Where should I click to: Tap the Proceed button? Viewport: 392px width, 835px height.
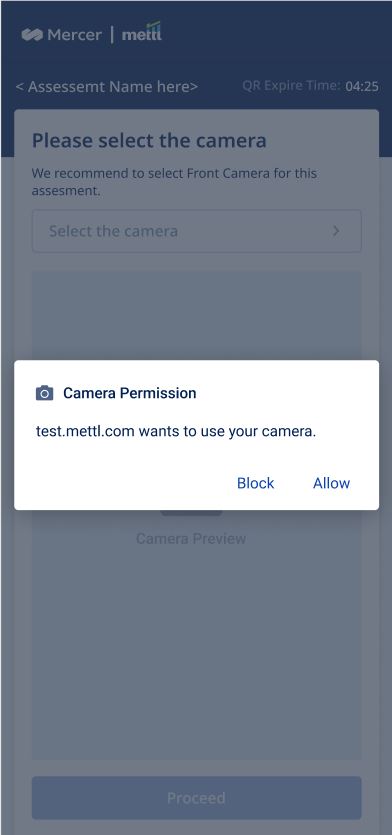tap(197, 798)
